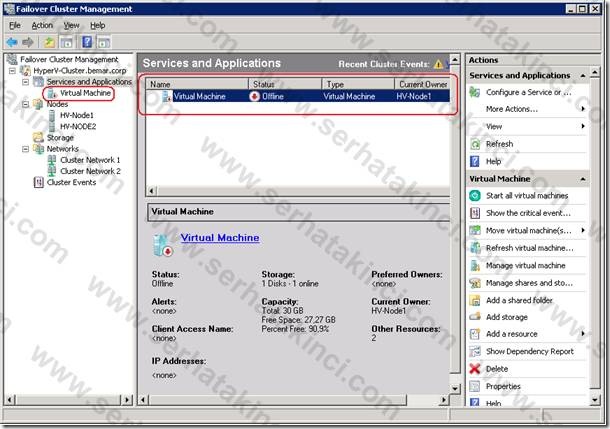Select HV-Node1 in the tree
610x429 pixels.
click(x=77, y=116)
